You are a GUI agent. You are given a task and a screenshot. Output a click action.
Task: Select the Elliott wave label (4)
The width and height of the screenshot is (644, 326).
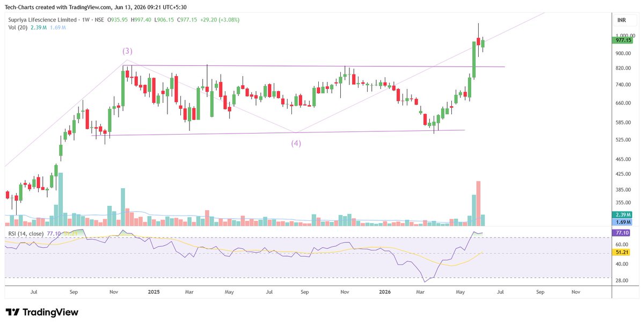click(x=296, y=143)
